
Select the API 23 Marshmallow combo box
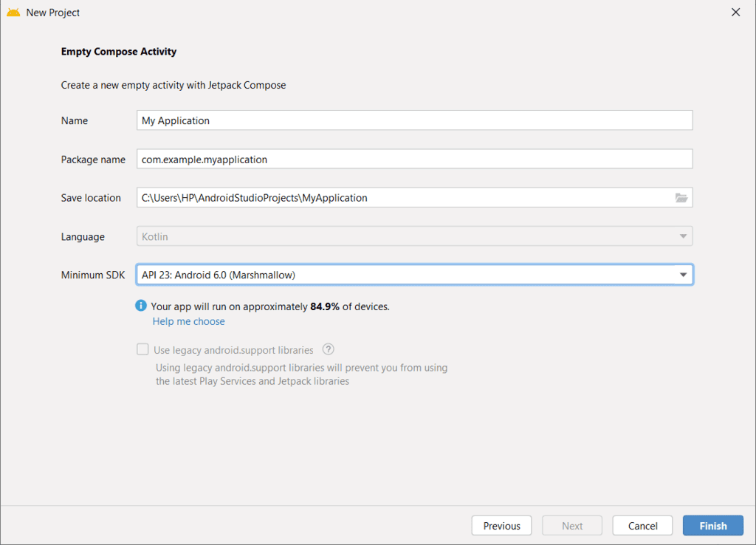tap(405, 275)
